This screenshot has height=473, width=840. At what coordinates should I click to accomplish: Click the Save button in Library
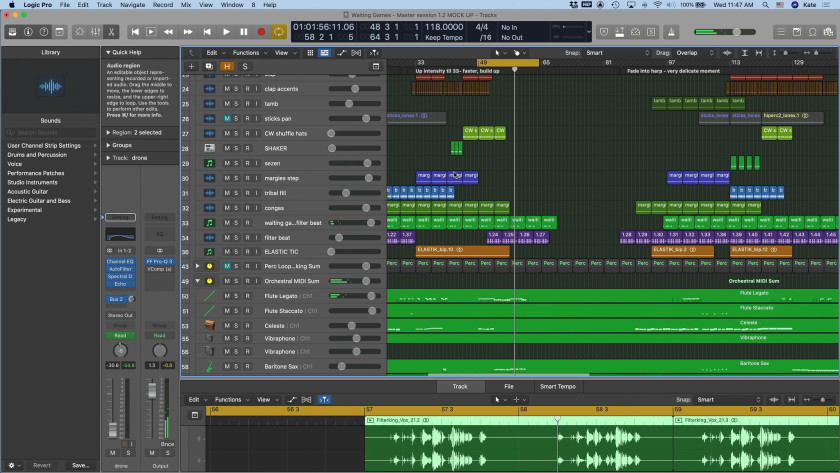pyautogui.click(x=81, y=465)
